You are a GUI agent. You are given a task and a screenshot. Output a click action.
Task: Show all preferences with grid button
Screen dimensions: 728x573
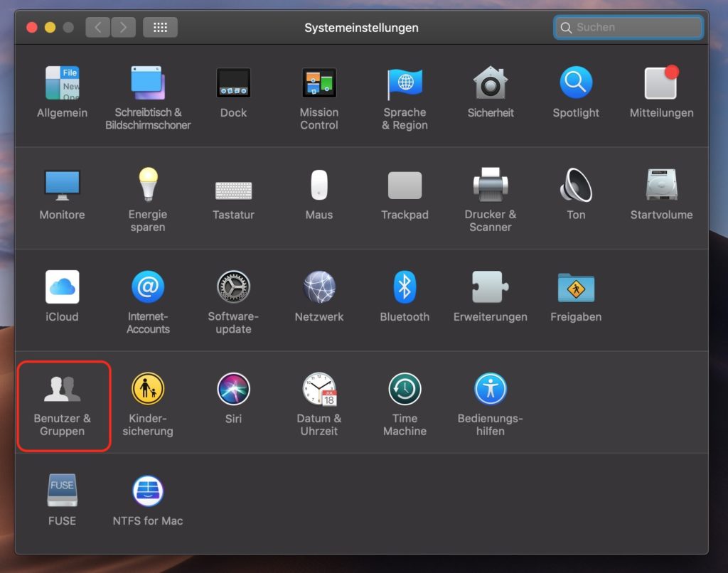click(160, 28)
